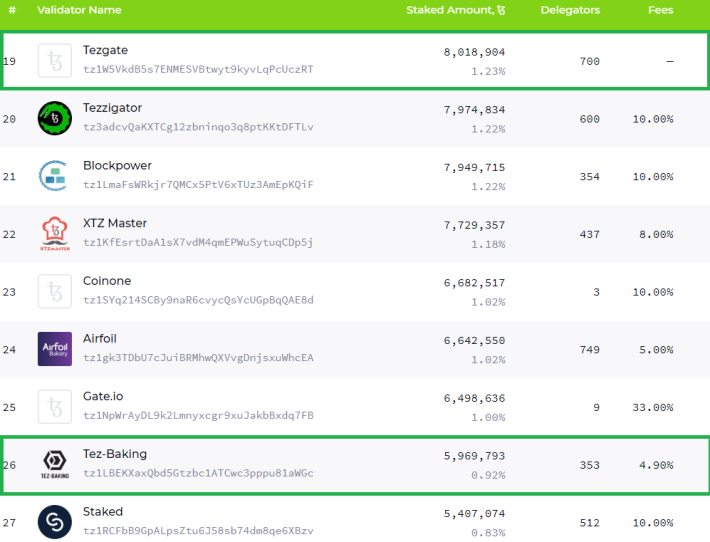This screenshot has height=542, width=710.
Task: Click the Coinone placeholder Tezos icon
Action: pyautogui.click(x=55, y=291)
